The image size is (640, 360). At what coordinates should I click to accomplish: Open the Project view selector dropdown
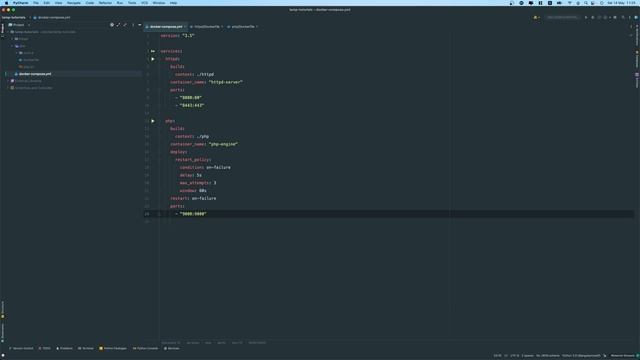click(x=19, y=25)
